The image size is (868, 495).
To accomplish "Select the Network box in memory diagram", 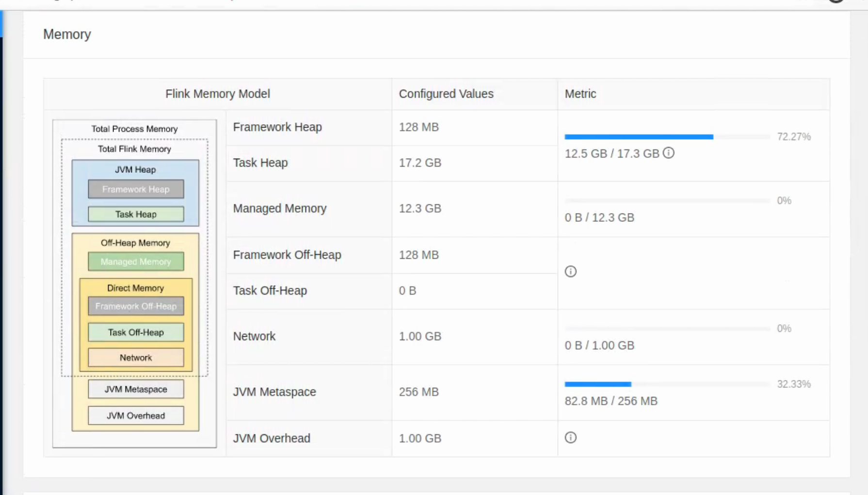I will click(x=136, y=358).
